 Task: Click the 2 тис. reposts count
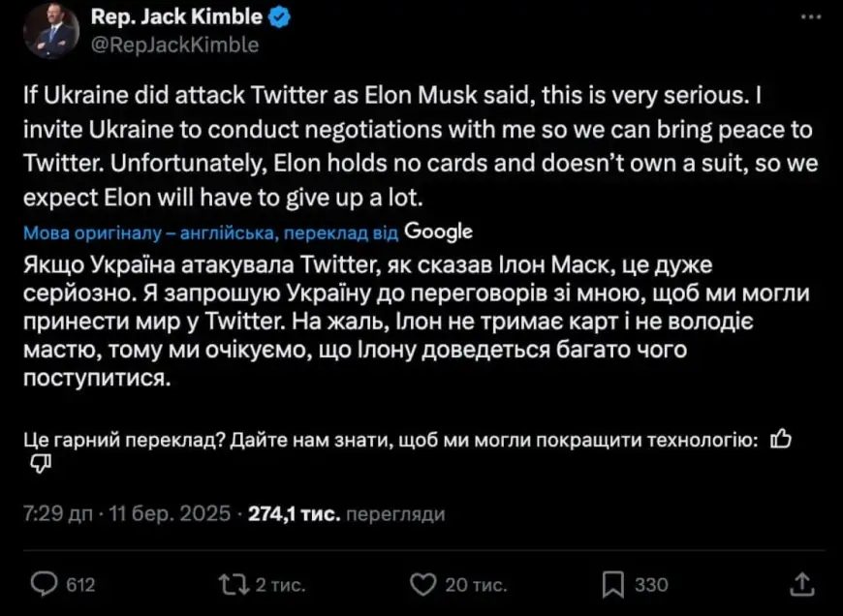(282, 584)
